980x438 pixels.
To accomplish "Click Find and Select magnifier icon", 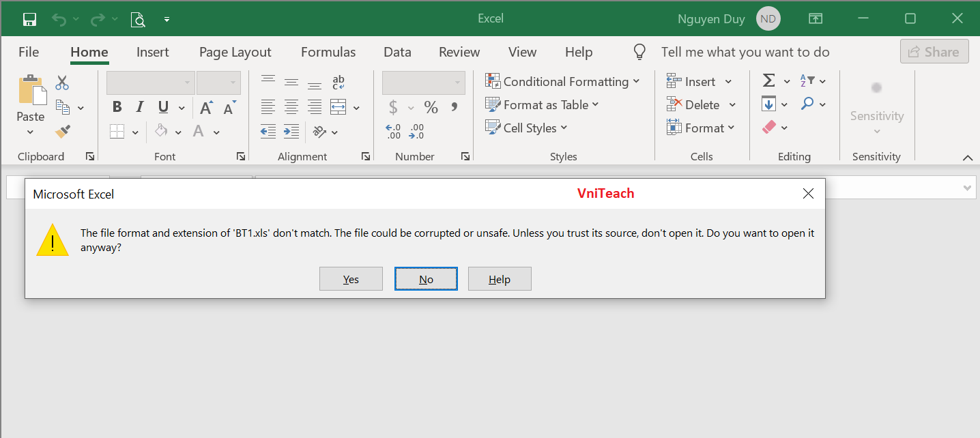I will [x=807, y=104].
